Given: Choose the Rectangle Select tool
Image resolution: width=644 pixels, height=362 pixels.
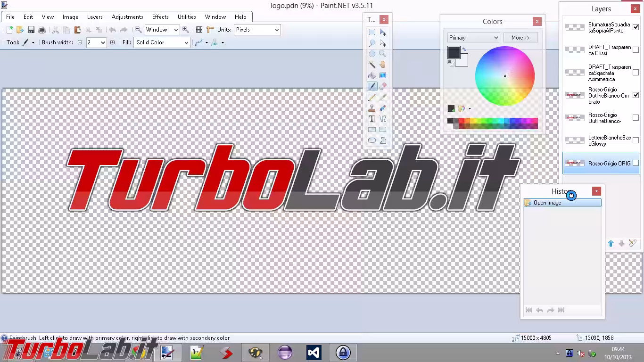Looking at the screenshot, I should tap(372, 32).
